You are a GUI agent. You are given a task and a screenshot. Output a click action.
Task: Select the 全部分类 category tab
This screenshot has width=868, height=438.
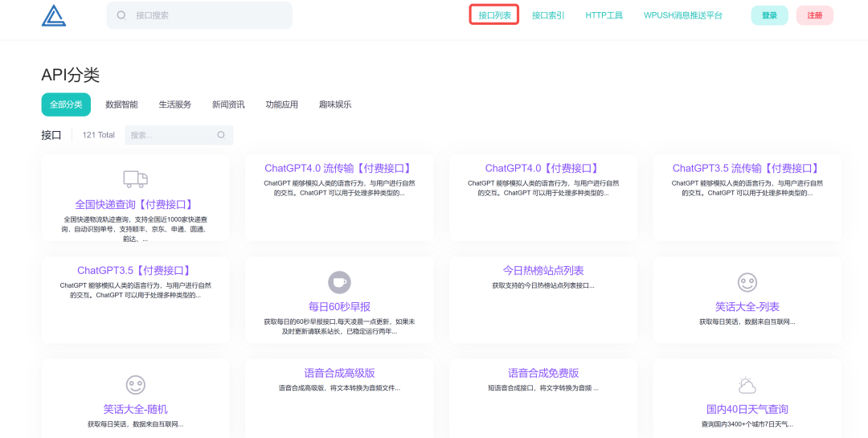point(66,104)
